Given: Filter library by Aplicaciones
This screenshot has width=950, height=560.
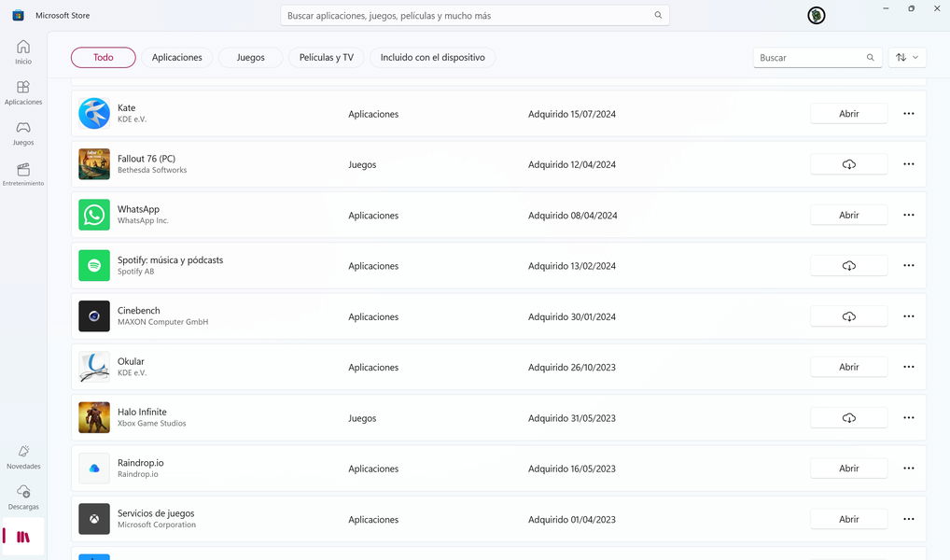Looking at the screenshot, I should (177, 58).
